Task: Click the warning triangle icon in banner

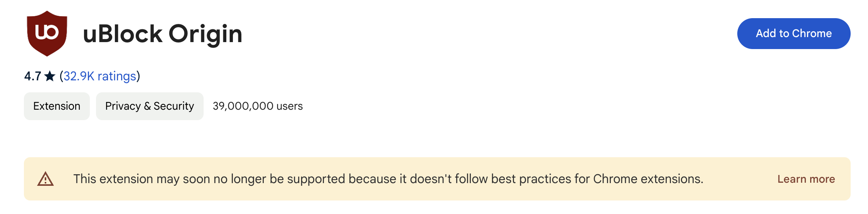Action: click(x=46, y=179)
